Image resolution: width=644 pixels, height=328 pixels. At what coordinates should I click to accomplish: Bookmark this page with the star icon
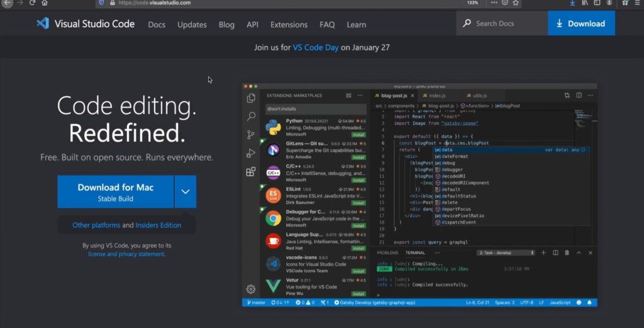coord(516,3)
